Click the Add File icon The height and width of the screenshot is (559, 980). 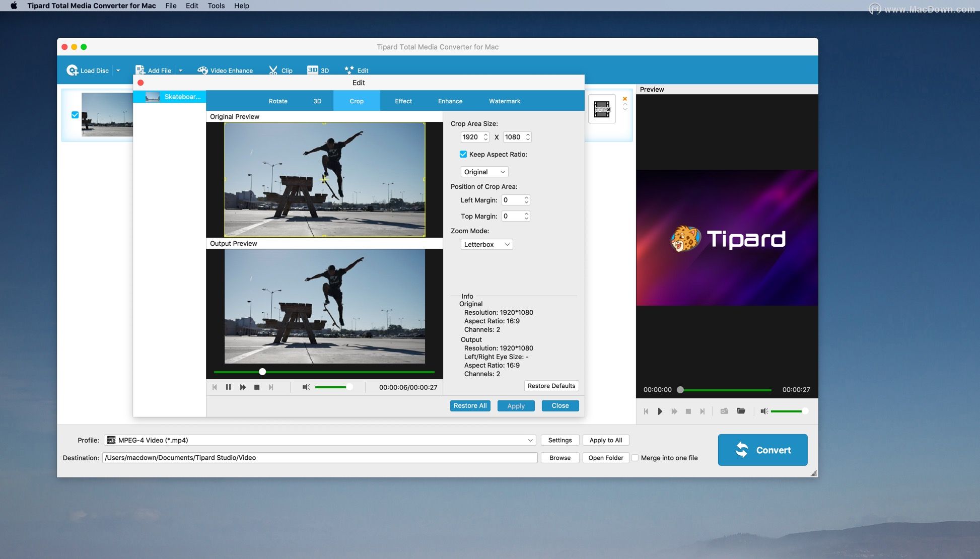[x=140, y=69]
